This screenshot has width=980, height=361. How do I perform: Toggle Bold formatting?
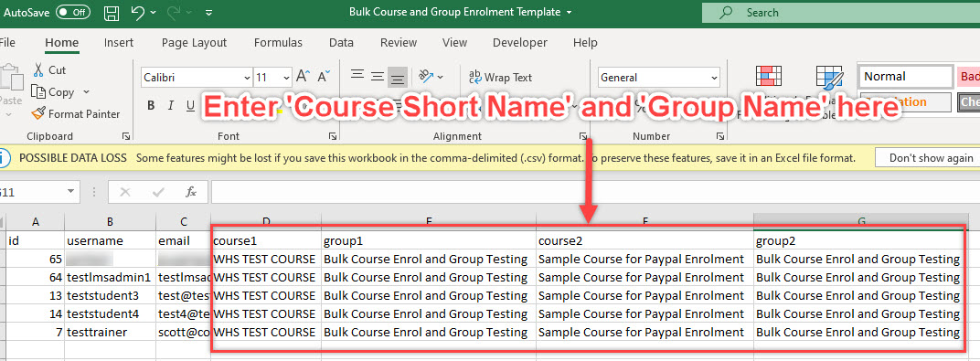click(x=151, y=105)
